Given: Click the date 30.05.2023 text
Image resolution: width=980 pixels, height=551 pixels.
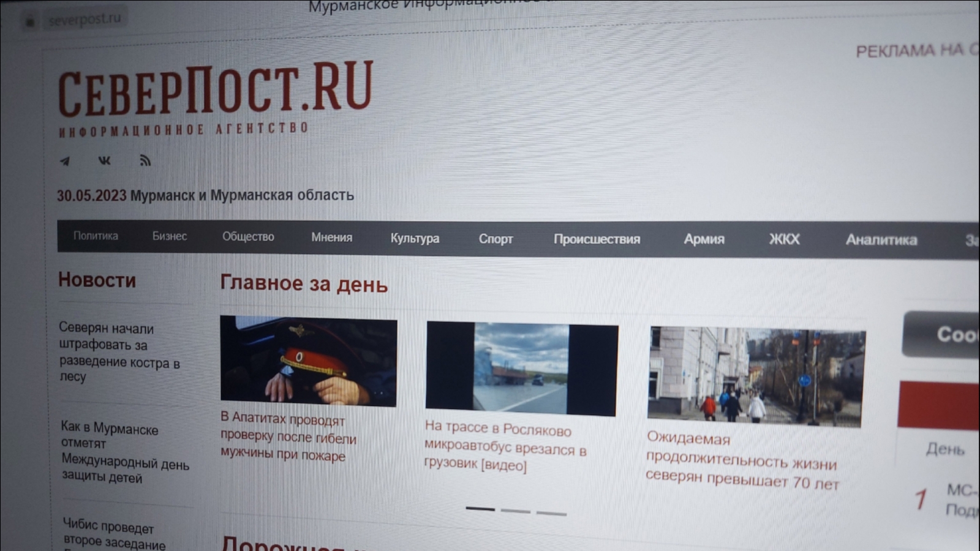Looking at the screenshot, I should click(x=91, y=195).
